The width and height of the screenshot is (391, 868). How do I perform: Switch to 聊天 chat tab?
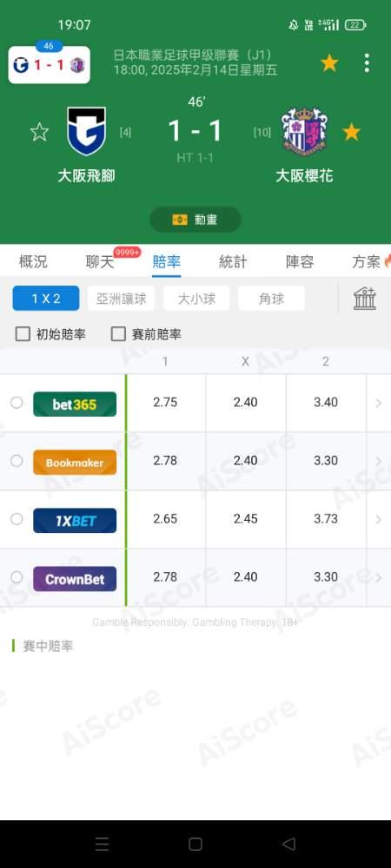[100, 262]
